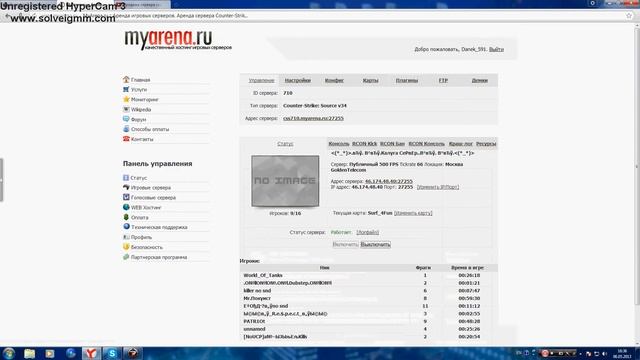This screenshot has width=640, height=360.
Task: Click the cart icon beside Услуги
Action: pyautogui.click(x=126, y=89)
